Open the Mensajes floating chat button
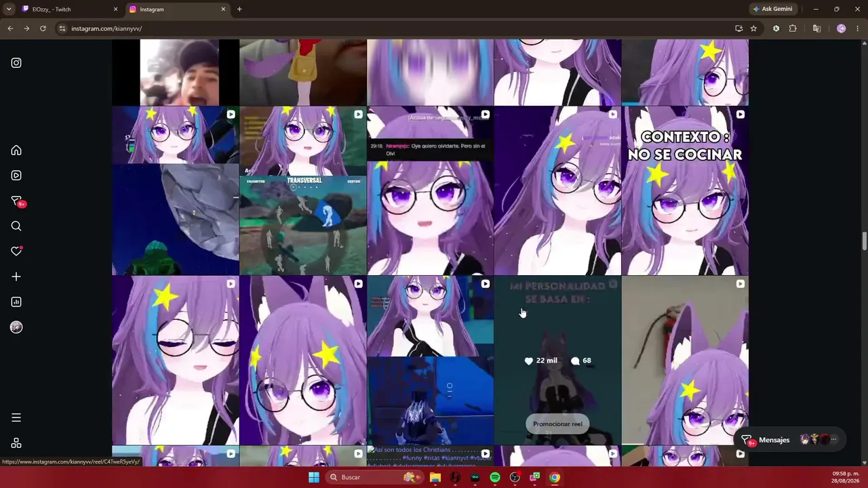 click(790, 440)
